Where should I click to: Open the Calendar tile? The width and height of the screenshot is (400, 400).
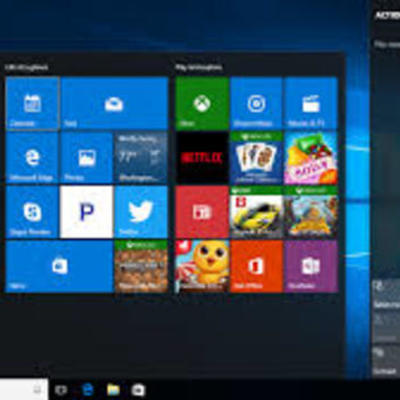click(x=32, y=103)
